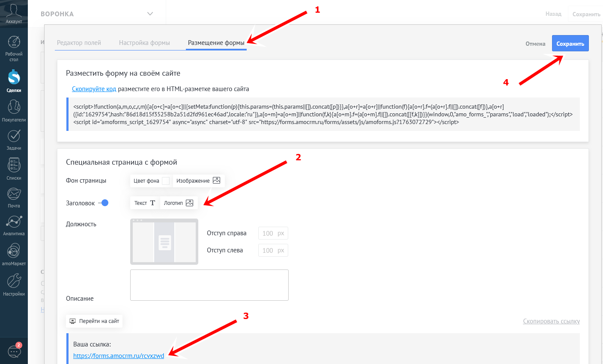Viewport: 603px width, 364px height.
Task: Open Задачи from the sidebar
Action: (14, 139)
